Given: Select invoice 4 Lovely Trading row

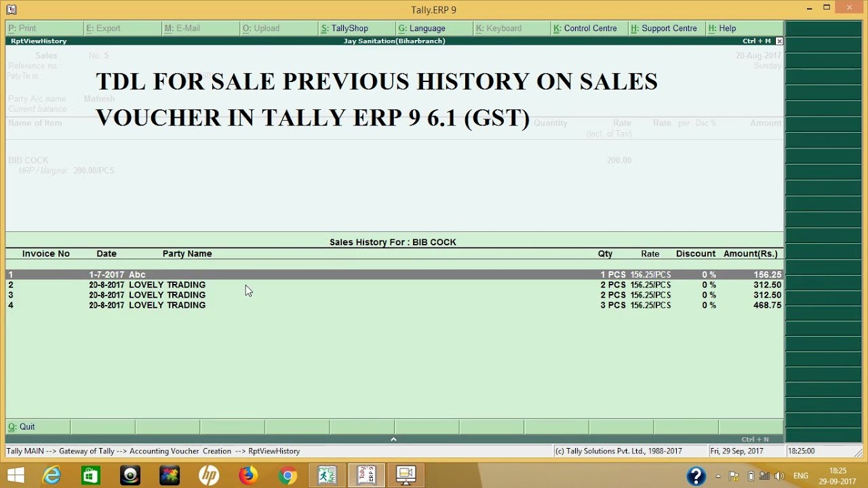Looking at the screenshot, I should point(395,305).
